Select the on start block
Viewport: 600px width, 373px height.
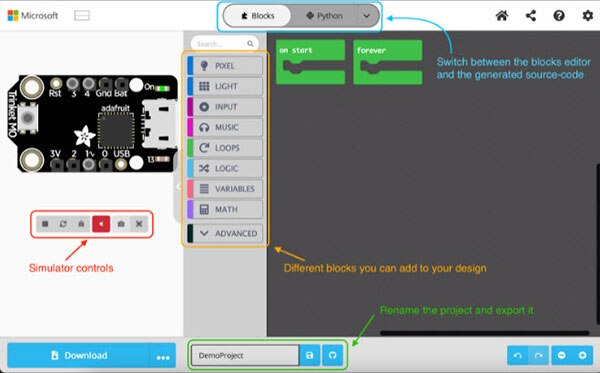(310, 62)
